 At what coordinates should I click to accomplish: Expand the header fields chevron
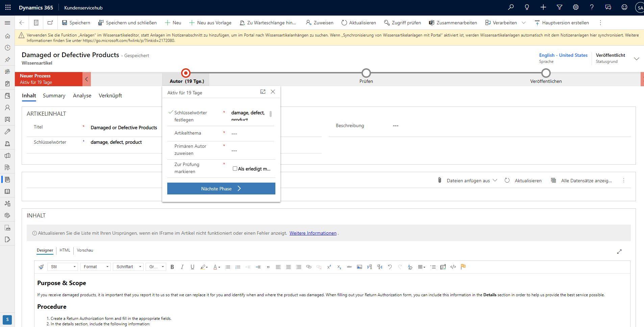click(637, 59)
